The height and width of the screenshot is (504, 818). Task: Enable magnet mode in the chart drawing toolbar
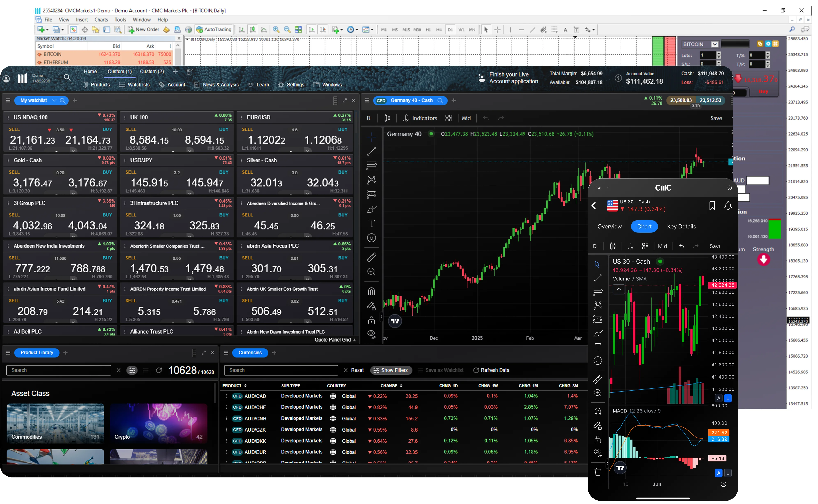(x=371, y=291)
